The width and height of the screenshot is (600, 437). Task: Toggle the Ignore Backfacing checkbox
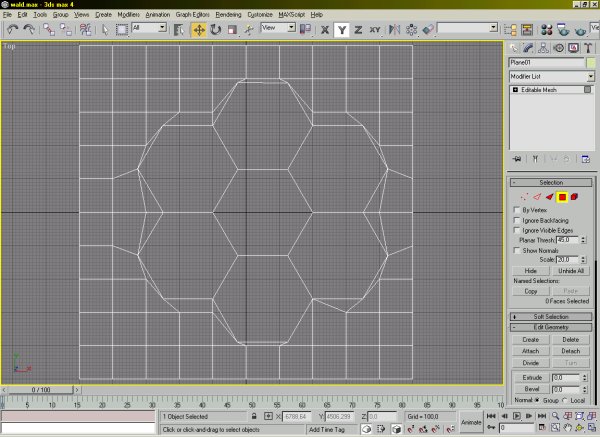click(x=517, y=221)
